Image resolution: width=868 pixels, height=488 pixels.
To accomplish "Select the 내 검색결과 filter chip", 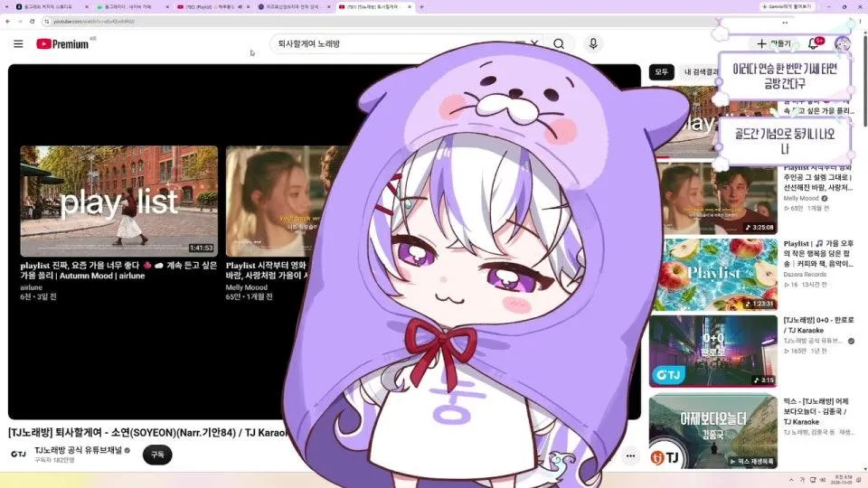I will pos(701,72).
